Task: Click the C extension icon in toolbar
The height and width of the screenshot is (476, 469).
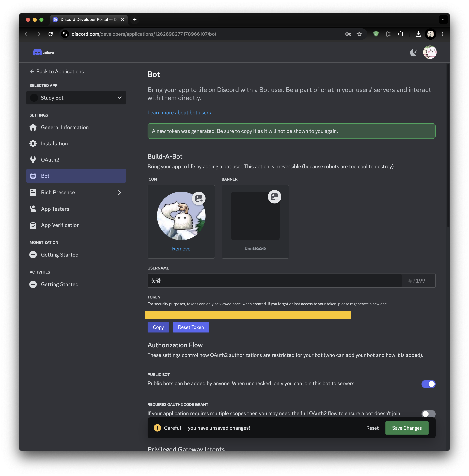Action: point(388,34)
